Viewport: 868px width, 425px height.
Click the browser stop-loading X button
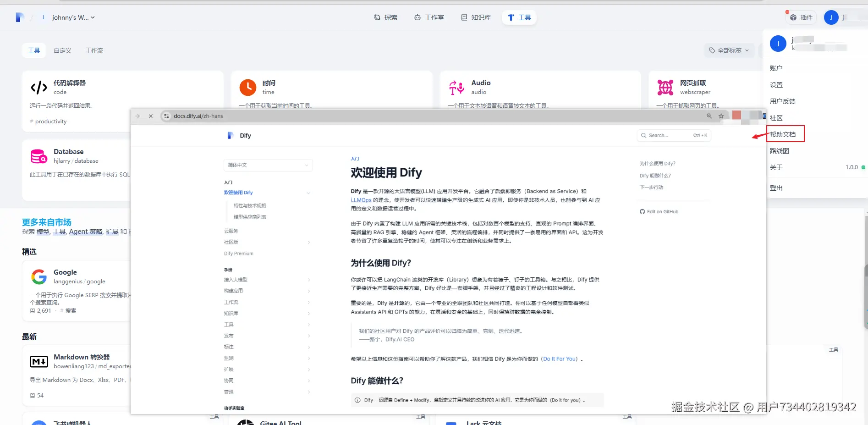tap(150, 116)
